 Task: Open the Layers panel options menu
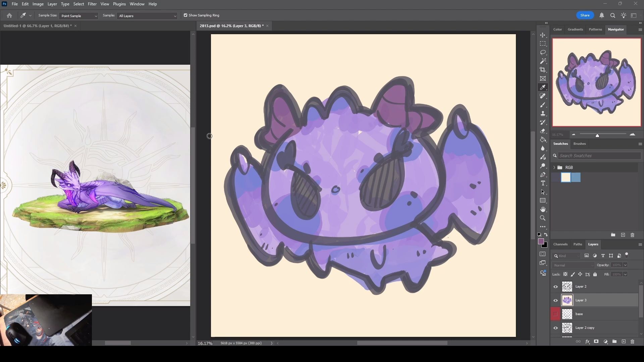640,244
